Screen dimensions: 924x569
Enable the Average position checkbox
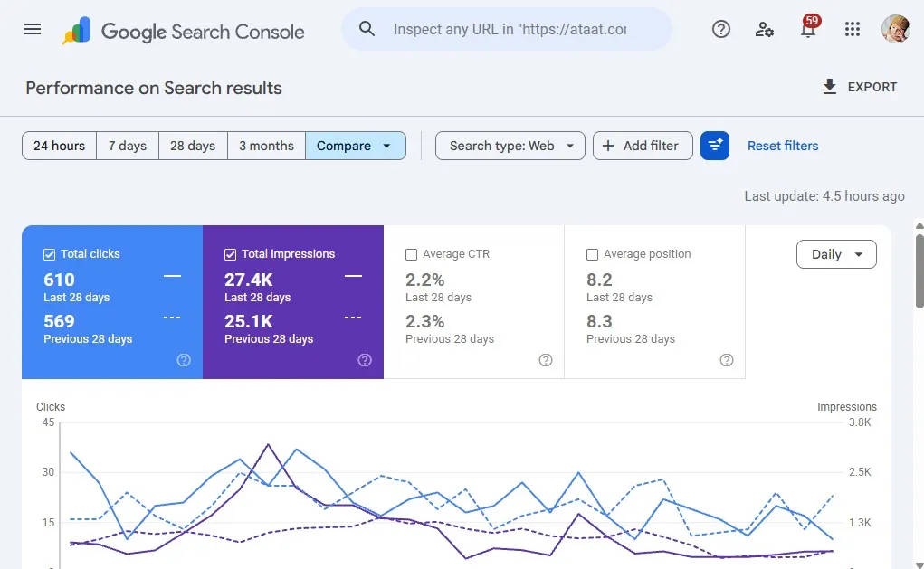[x=592, y=254]
